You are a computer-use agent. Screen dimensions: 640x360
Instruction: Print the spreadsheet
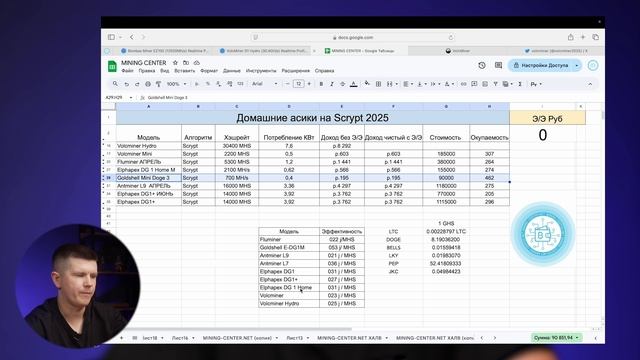click(x=148, y=84)
